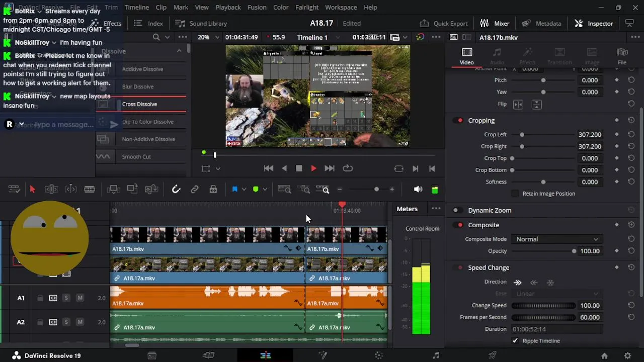Toggle Linked Selection chain icon
Viewport: 644px width, 362px height.
point(195,189)
